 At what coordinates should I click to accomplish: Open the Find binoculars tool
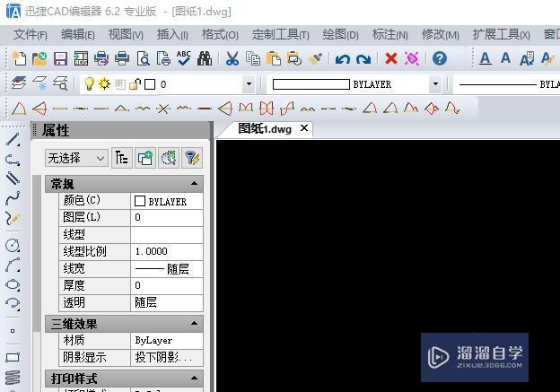coord(205,58)
